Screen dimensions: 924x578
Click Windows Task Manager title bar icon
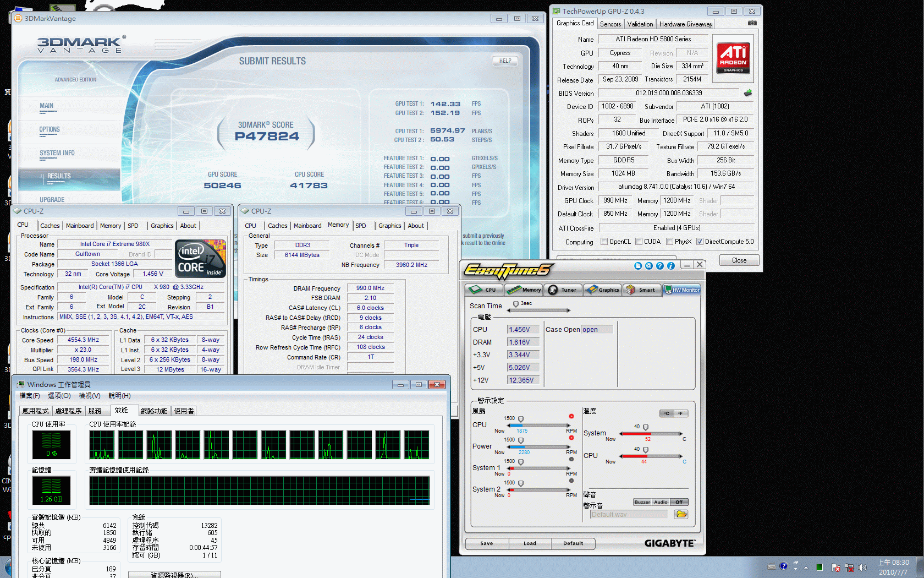(21, 384)
